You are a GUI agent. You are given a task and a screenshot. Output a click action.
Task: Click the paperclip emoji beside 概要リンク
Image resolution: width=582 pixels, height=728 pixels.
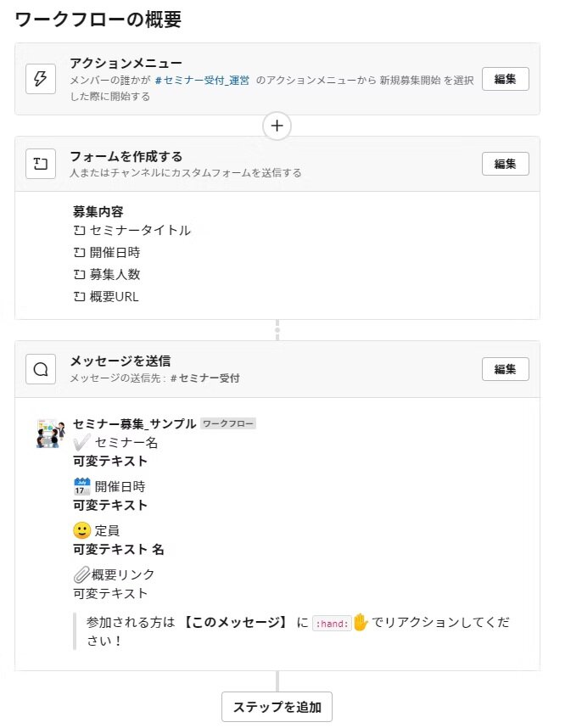[x=81, y=574]
